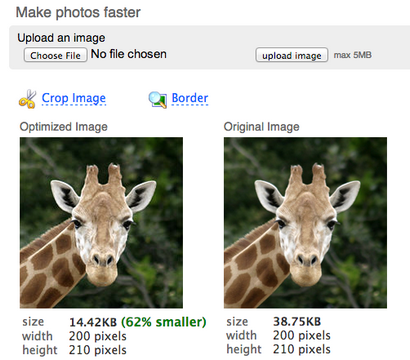The image size is (410, 360).
Task: Open the Border link
Action: (x=190, y=98)
